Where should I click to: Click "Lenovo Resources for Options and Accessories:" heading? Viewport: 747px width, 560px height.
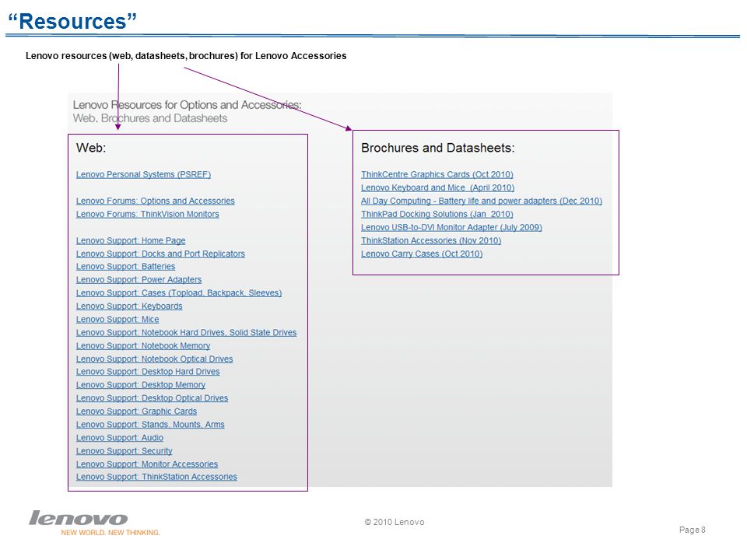pos(187,105)
